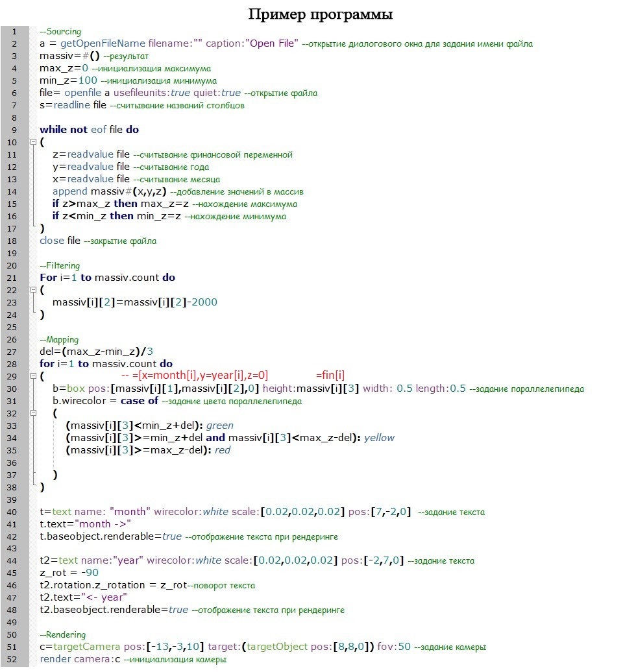Image resolution: width=623 pixels, height=672 pixels.
Task: Click 'max_z=0' on line 4
Action: pos(64,69)
